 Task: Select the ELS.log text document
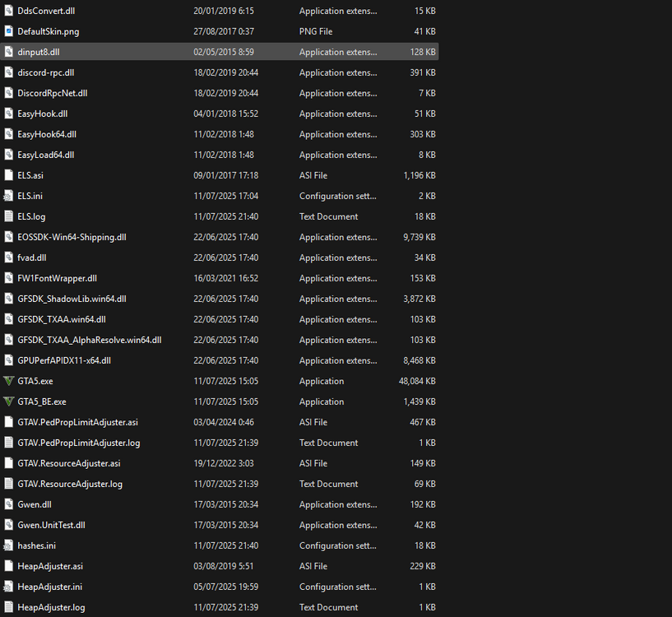[x=33, y=216]
